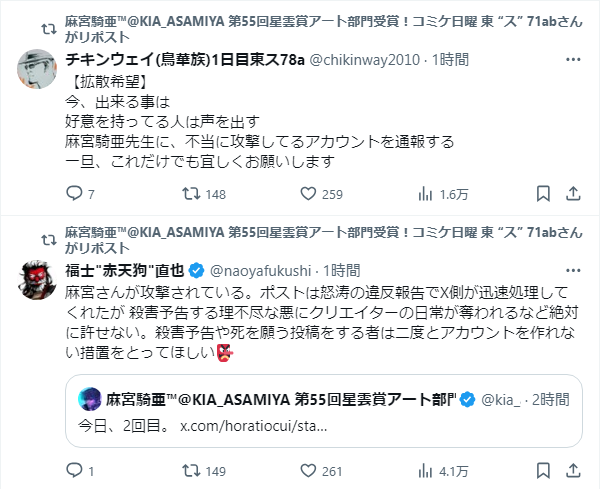Share the first tweet
Image resolution: width=609 pixels, height=489 pixels.
[573, 194]
